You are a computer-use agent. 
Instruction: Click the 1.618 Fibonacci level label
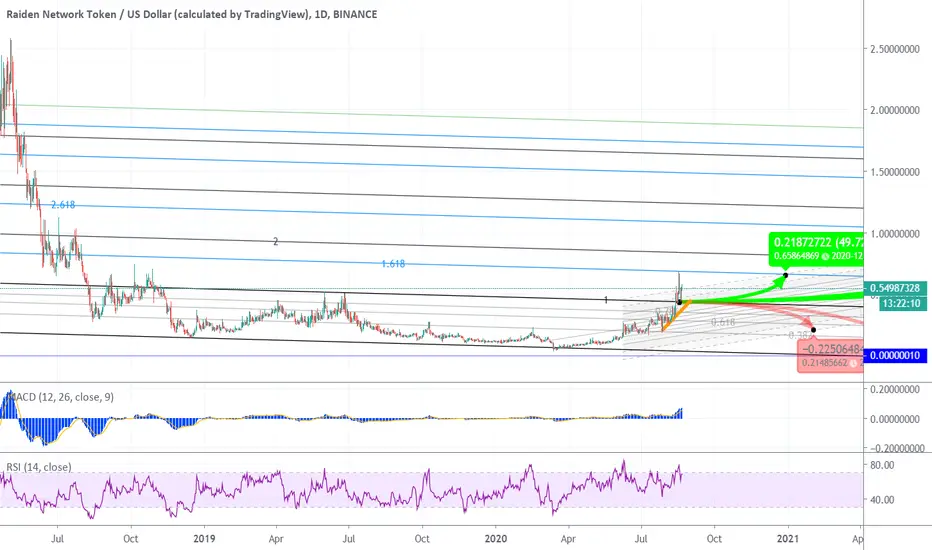[393, 263]
